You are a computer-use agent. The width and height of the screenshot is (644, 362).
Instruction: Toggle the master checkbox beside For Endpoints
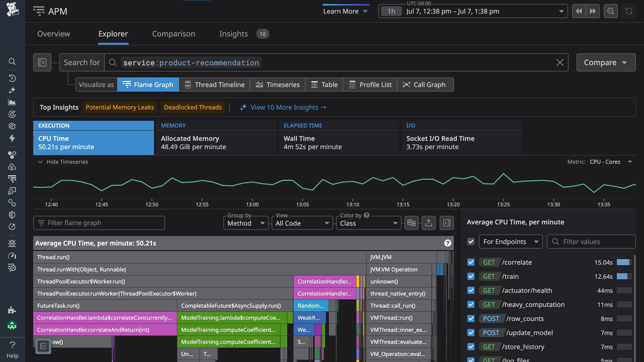coord(471,241)
